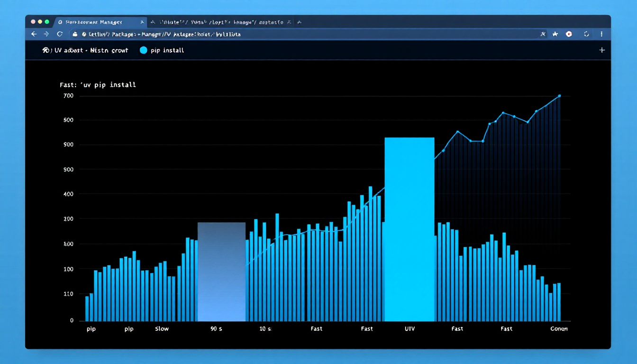Click the forward navigation arrow
This screenshot has width=637, height=364.
tap(46, 34)
